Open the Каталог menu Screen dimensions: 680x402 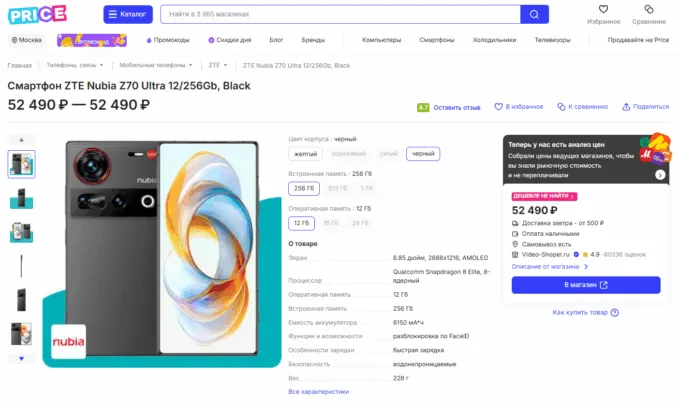coord(128,15)
